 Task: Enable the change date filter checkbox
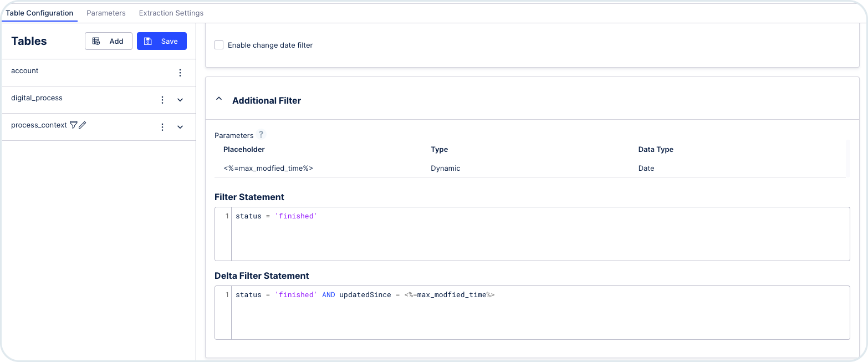pyautogui.click(x=219, y=45)
